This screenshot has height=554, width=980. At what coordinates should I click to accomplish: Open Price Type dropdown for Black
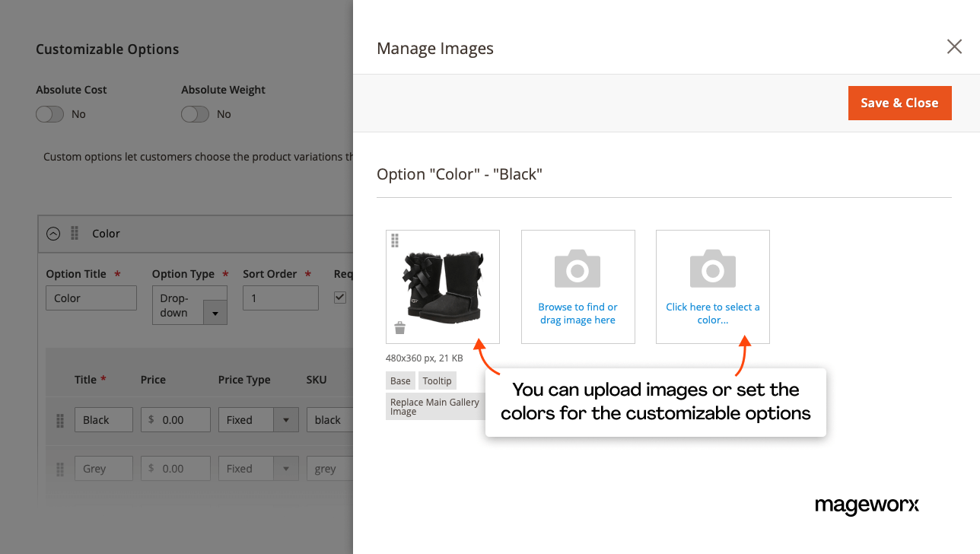tap(286, 420)
